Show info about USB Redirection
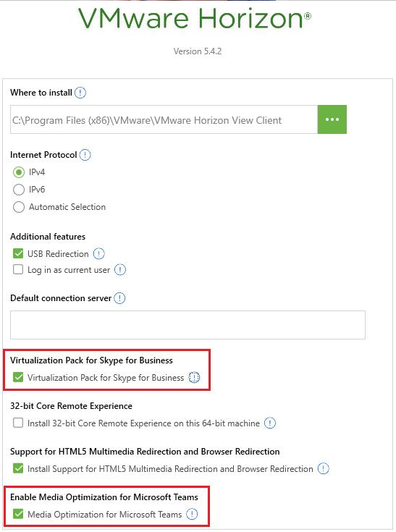This screenshot has height=532, width=396. coord(98,254)
